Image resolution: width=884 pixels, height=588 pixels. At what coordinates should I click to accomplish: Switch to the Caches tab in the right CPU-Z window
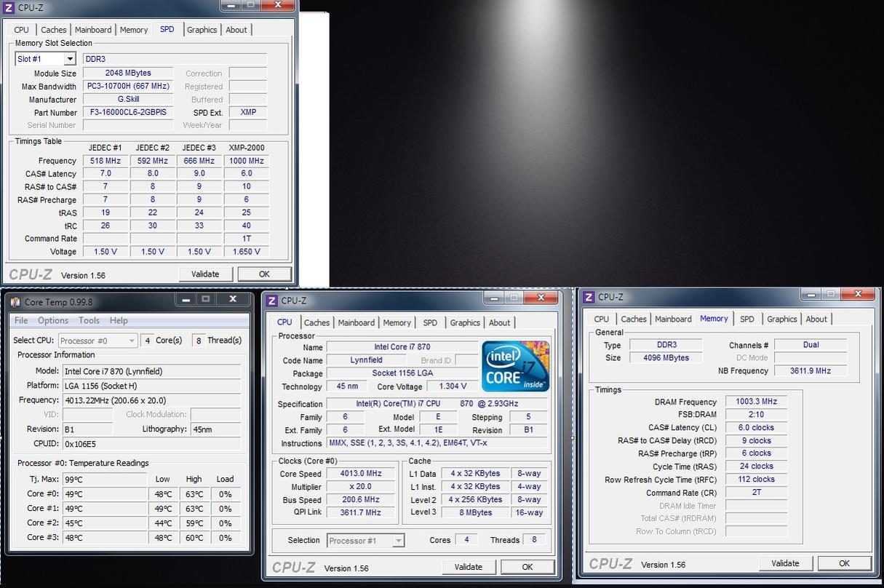[x=634, y=319]
